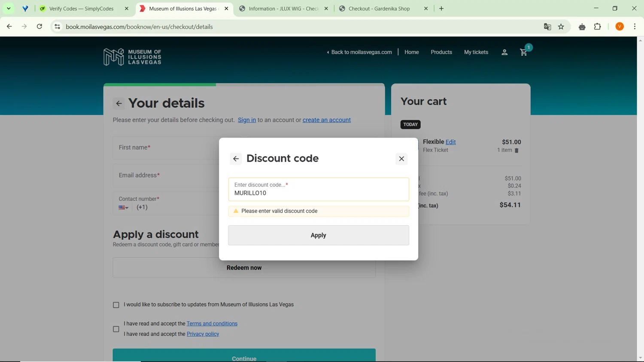644x362 pixels.
Task: Expand the country flag phone code dropdown
Action: click(124, 208)
